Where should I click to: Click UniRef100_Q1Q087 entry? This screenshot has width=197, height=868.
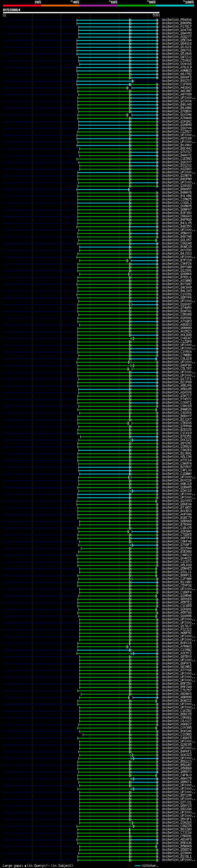point(177,304)
